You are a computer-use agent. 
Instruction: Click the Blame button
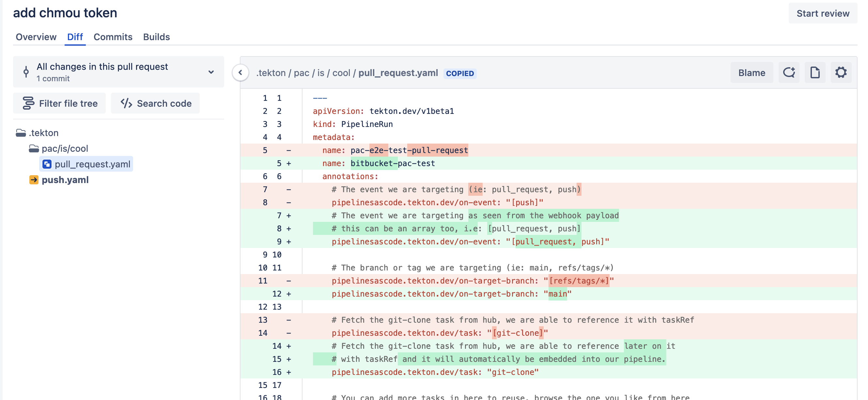click(x=752, y=72)
